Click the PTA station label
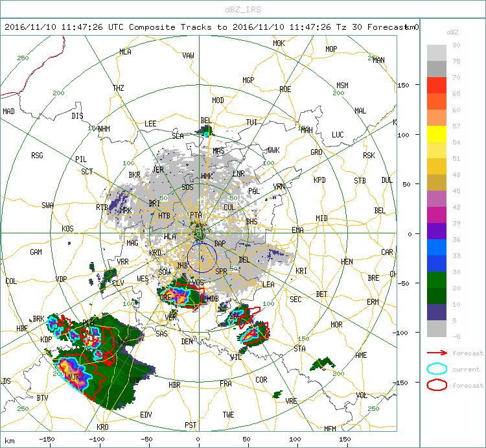The image size is (486, 448). (x=196, y=215)
